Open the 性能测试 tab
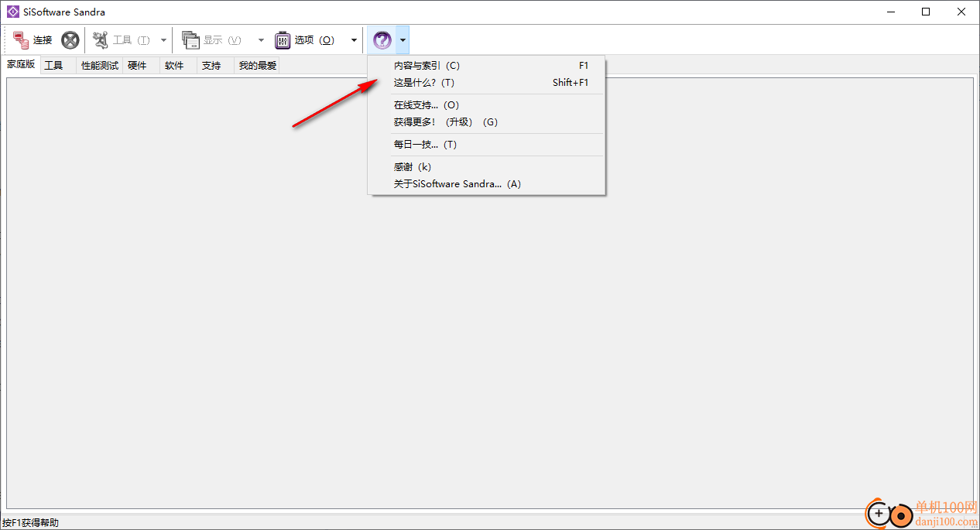 pos(100,66)
